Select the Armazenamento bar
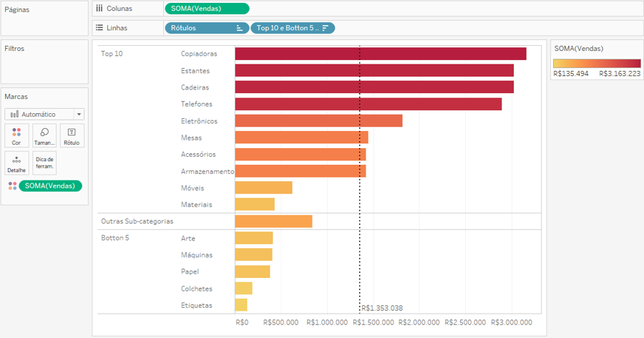644x338 pixels. pos(301,171)
